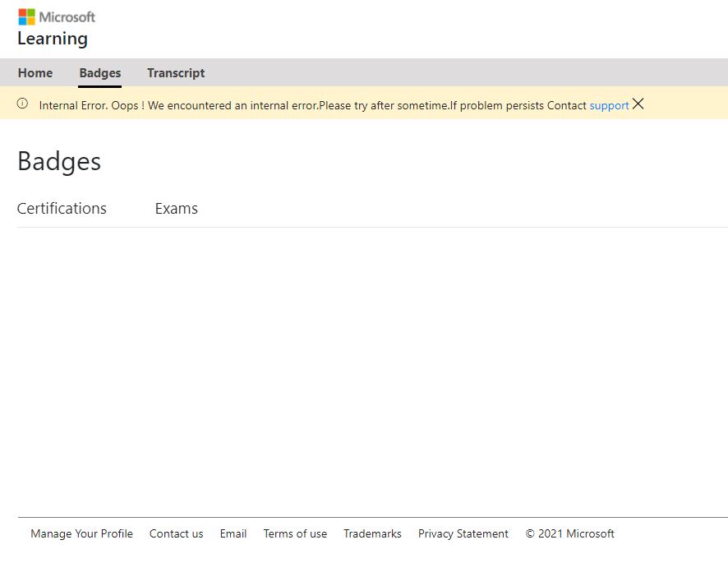728x563 pixels.
Task: Open the Transcript tab
Action: (175, 73)
